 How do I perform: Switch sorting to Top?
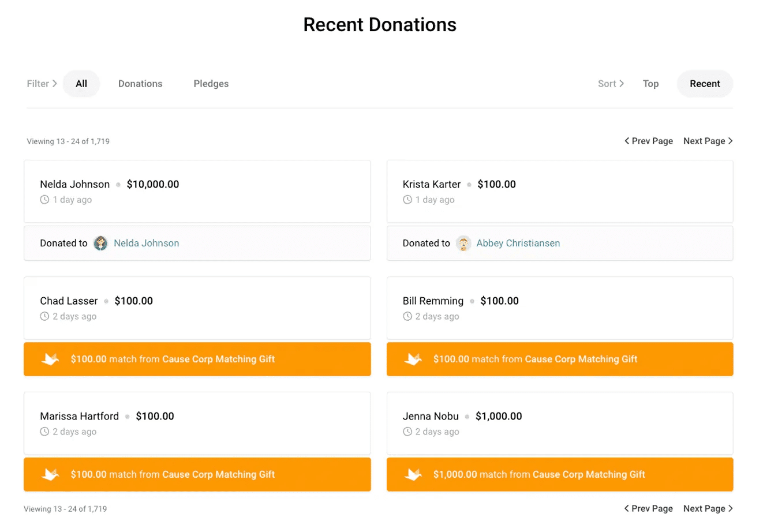click(650, 83)
